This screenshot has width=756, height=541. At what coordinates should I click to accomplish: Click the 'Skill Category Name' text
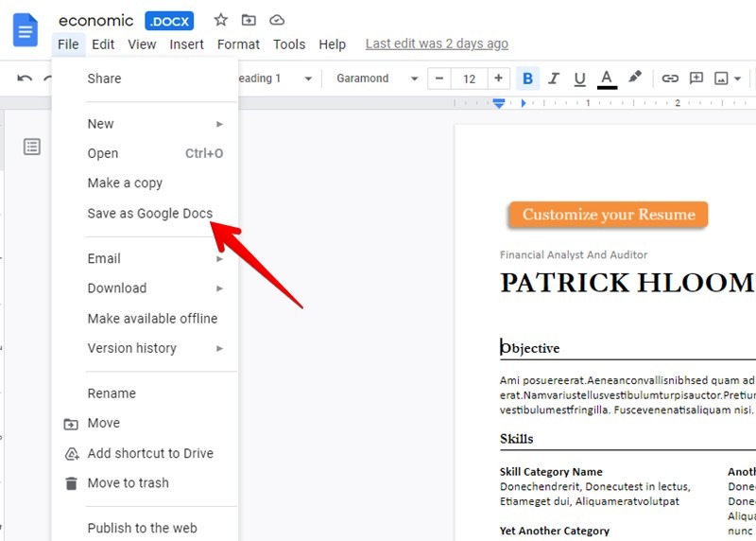[551, 472]
